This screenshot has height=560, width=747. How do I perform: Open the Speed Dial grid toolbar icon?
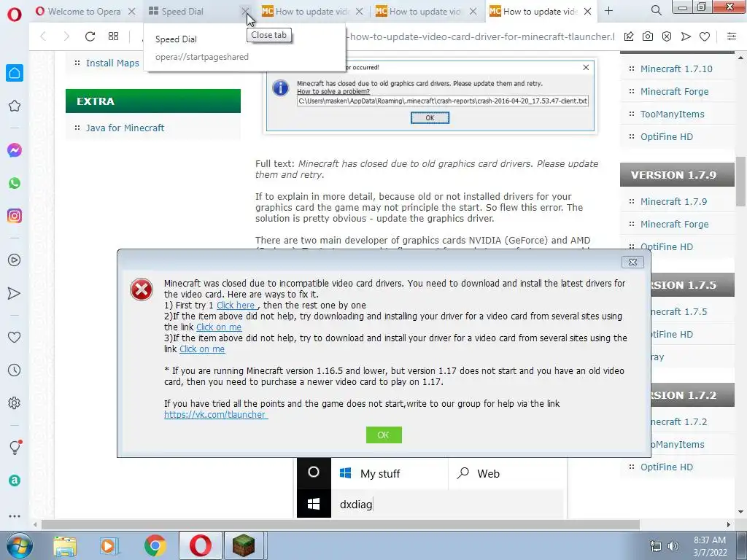tap(113, 36)
